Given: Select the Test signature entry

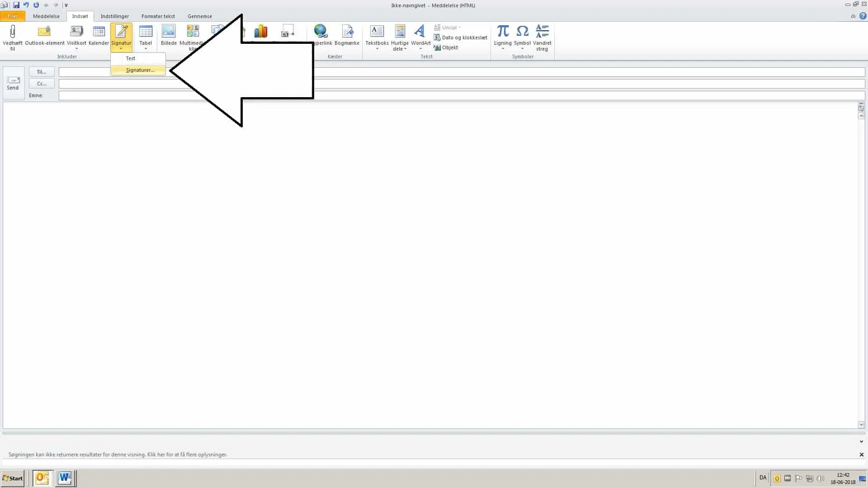Looking at the screenshot, I should pyautogui.click(x=131, y=58).
